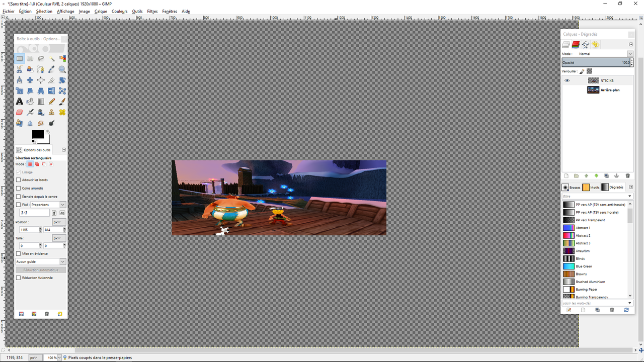The height and width of the screenshot is (362, 644).
Task: Select the Free Select lasso tool
Action: click(x=41, y=58)
